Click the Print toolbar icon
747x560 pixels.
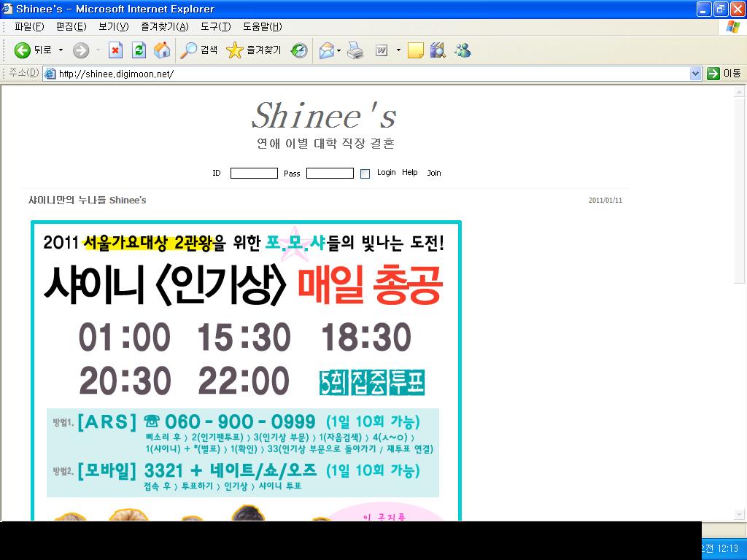point(355,50)
